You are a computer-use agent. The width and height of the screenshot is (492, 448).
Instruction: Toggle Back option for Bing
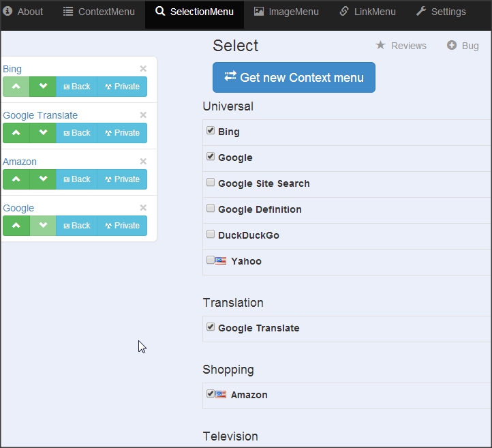tap(77, 87)
